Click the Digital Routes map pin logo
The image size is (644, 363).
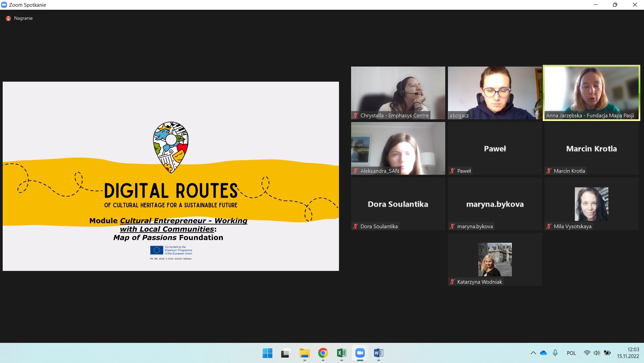[x=171, y=147]
